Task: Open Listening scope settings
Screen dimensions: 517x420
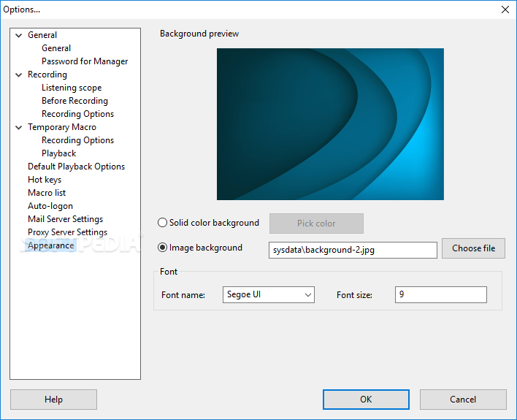Action: pyautogui.click(x=72, y=88)
